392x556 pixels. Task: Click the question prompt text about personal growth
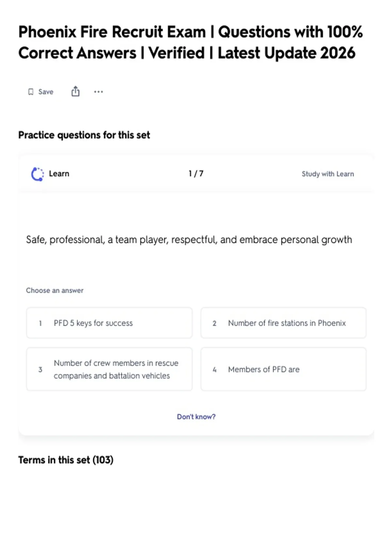click(189, 240)
